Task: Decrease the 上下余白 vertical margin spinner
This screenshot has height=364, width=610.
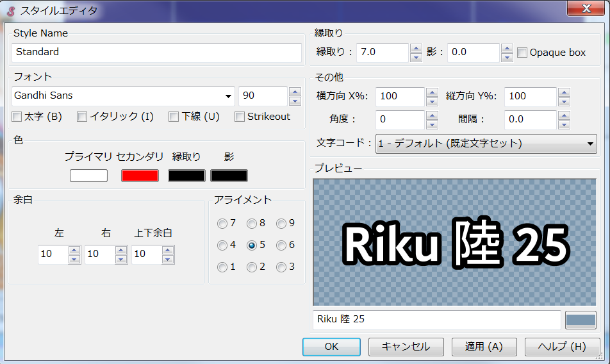Action: [x=168, y=260]
